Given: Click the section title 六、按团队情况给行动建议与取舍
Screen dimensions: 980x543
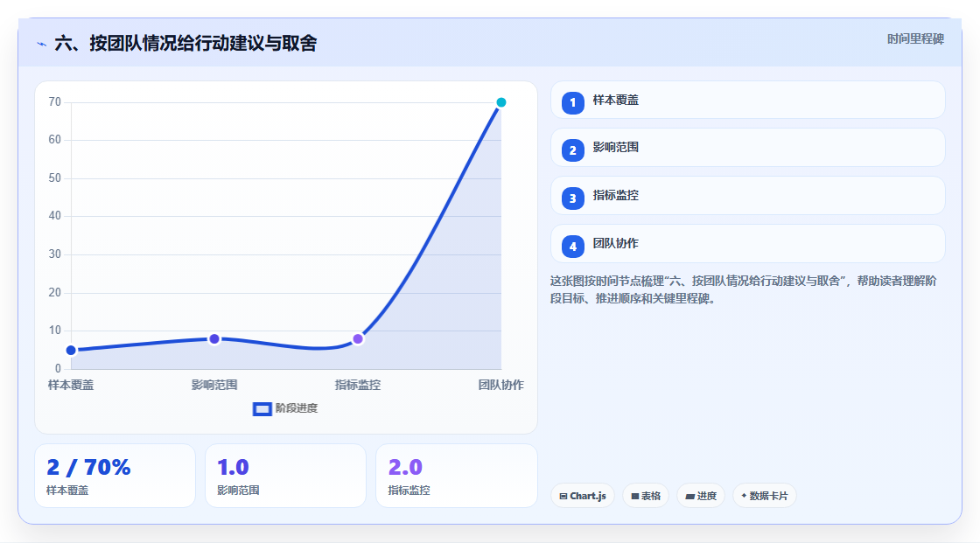Looking at the screenshot, I should pos(185,43).
